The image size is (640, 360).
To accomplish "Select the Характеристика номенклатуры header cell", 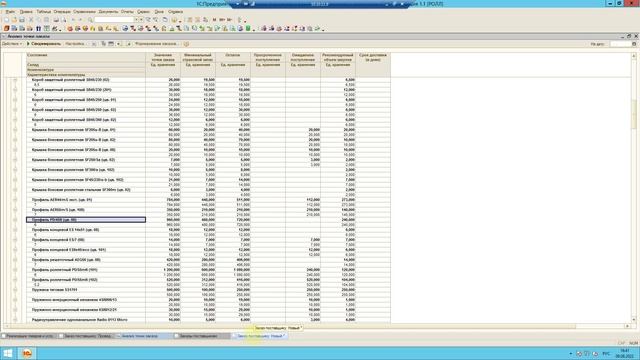I will pos(86,75).
